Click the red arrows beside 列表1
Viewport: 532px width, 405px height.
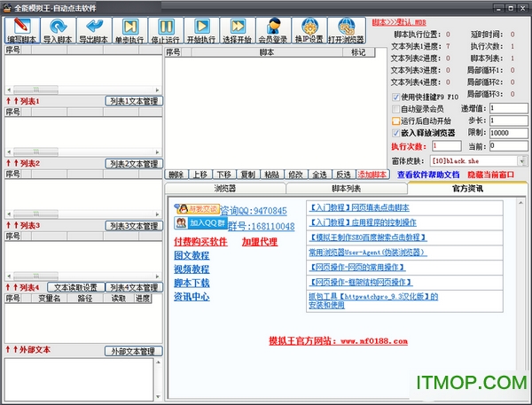pyautogui.click(x=12, y=101)
